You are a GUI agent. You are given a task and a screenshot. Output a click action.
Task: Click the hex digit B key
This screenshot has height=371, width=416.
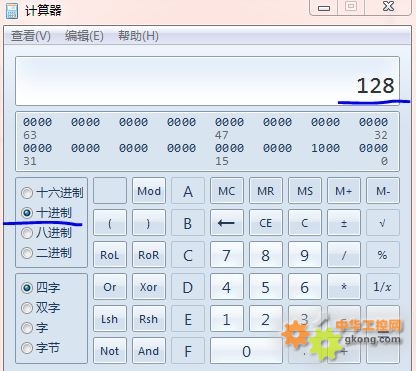coord(188,223)
